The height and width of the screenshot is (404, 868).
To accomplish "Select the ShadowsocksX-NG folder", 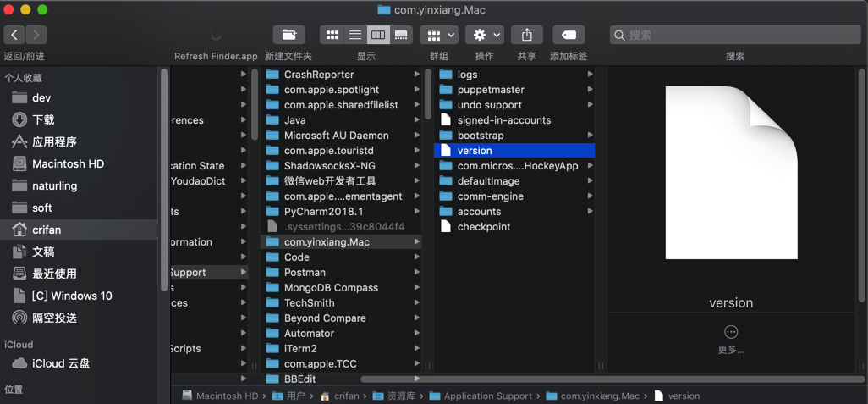I will (341, 166).
